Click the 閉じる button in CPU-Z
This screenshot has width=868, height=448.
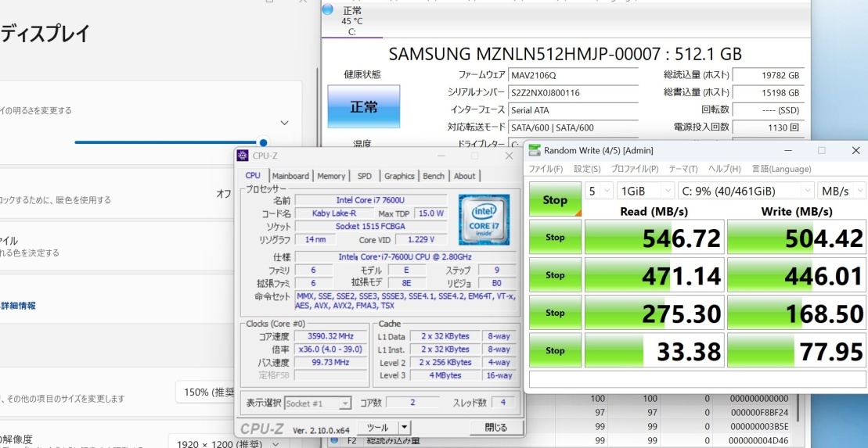click(496, 427)
